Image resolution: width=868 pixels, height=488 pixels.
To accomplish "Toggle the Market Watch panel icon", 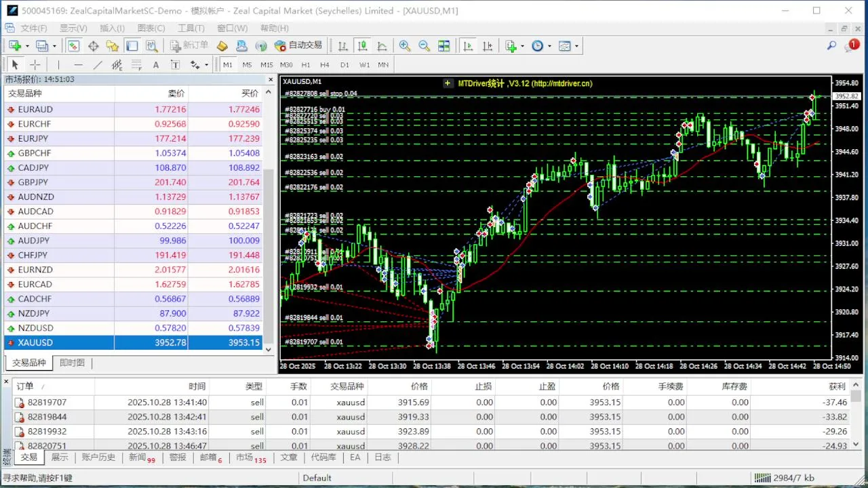I will pos(73,46).
